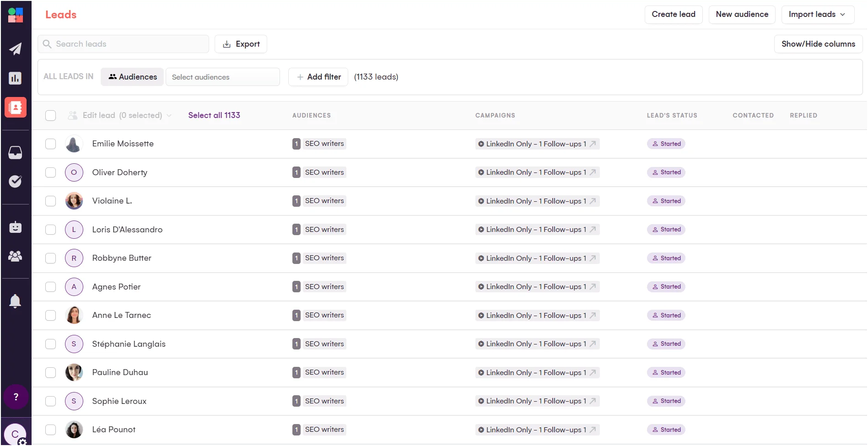Click Started status badge for Agnes Potier
Viewport: 868px width, 446px height.
click(666, 287)
